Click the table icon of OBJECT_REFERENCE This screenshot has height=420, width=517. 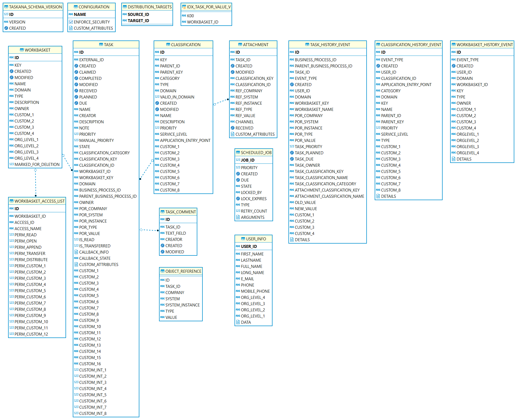click(163, 271)
